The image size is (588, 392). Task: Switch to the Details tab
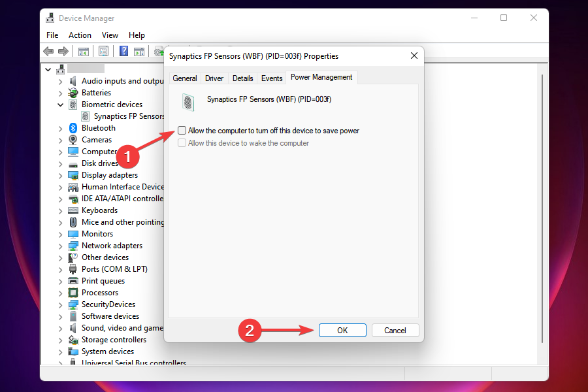tap(242, 78)
